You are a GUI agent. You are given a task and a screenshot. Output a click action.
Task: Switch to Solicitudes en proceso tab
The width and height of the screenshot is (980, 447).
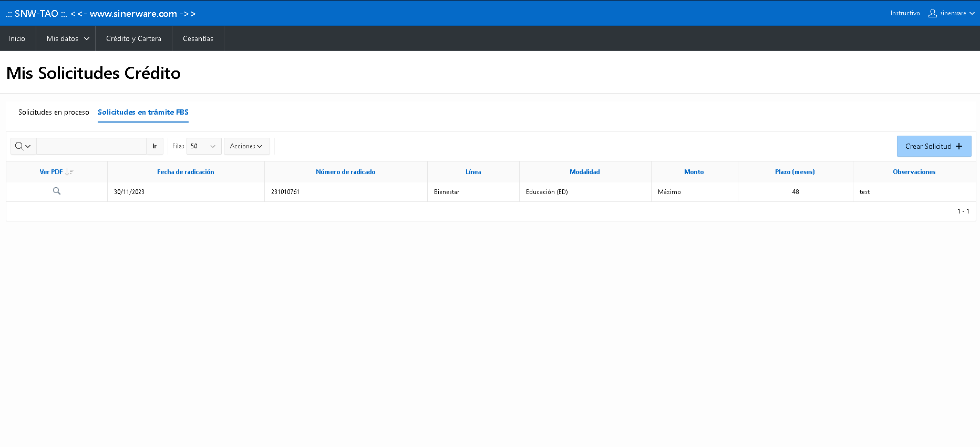pyautogui.click(x=54, y=112)
